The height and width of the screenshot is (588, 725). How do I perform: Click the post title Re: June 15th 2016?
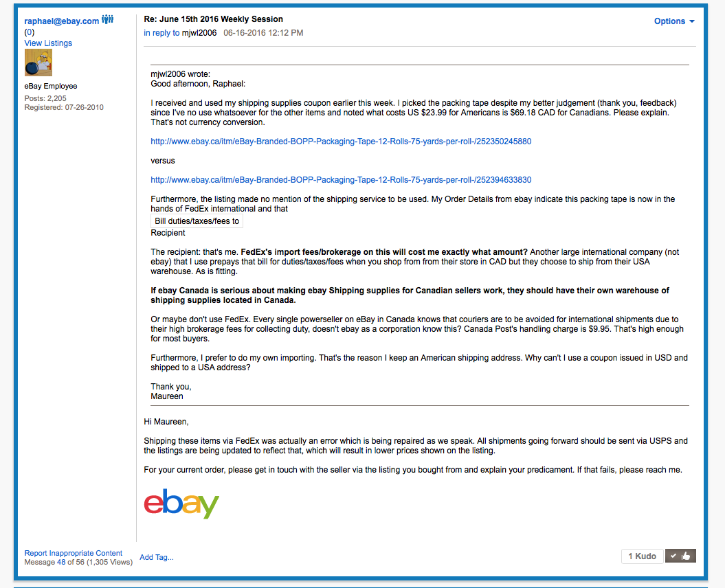(x=213, y=19)
